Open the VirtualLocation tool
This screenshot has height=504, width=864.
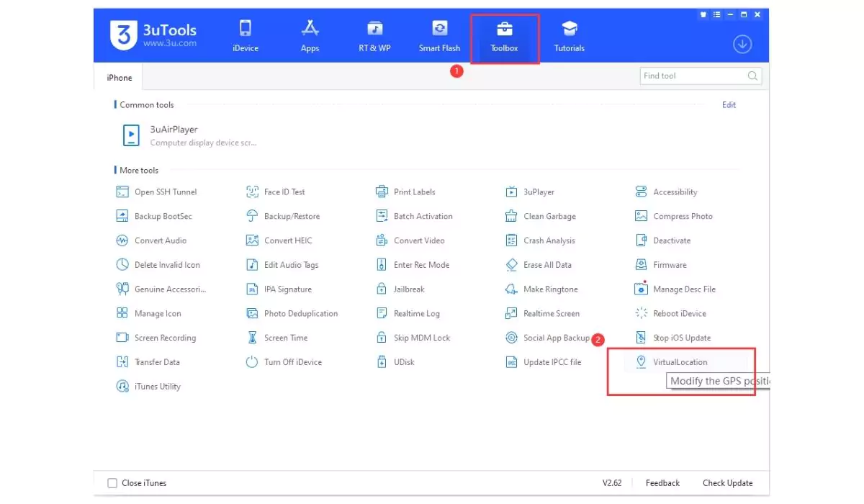[671, 362]
